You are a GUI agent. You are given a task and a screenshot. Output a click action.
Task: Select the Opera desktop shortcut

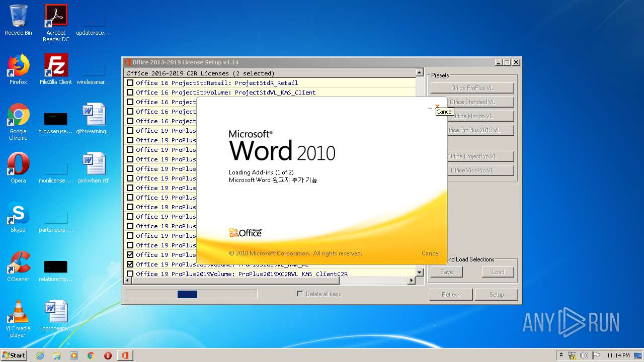[18, 168]
